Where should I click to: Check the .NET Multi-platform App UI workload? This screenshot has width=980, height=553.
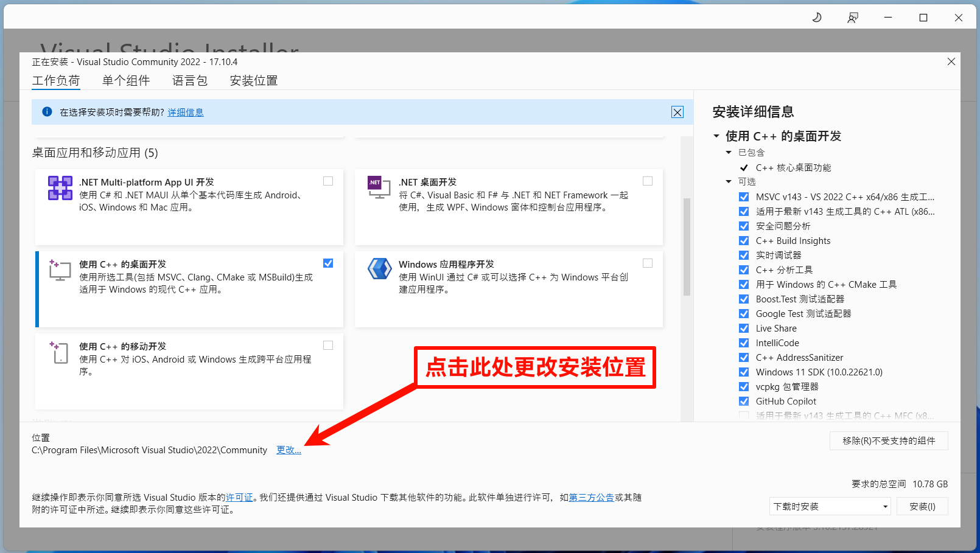coord(328,181)
